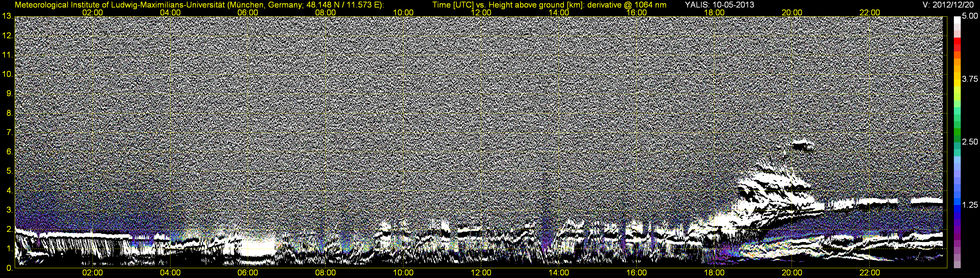Image resolution: width=980 pixels, height=278 pixels.
Task: Click the 12 km height axis label
Action: (x=7, y=35)
